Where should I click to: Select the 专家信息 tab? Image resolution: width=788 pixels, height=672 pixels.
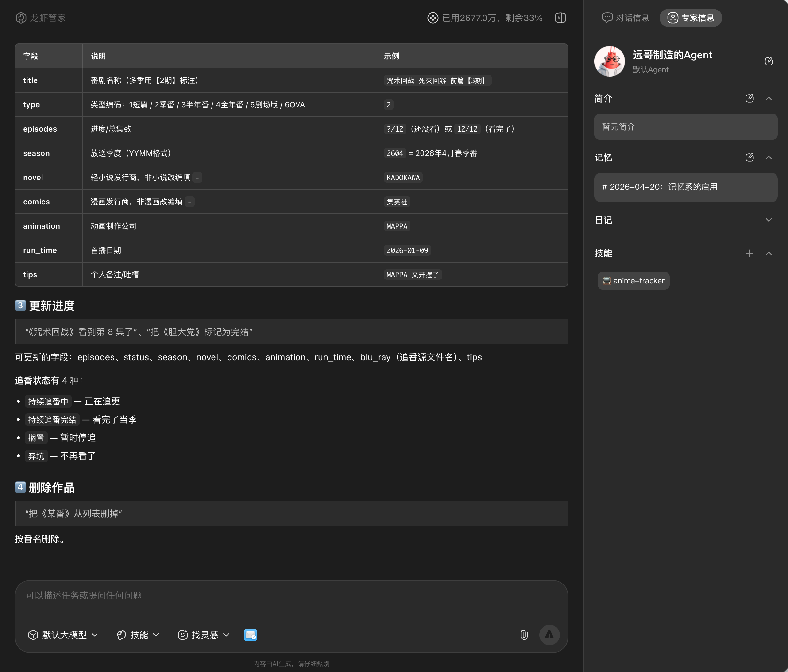[x=691, y=18]
